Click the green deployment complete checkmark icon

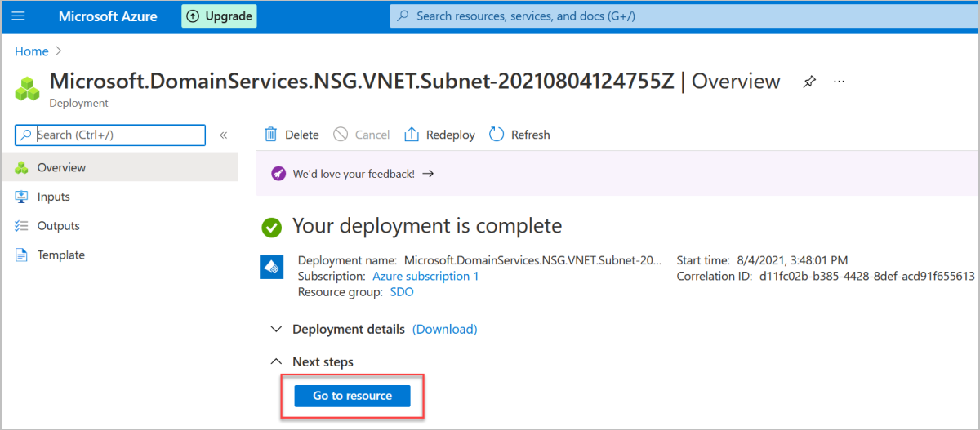point(272,227)
